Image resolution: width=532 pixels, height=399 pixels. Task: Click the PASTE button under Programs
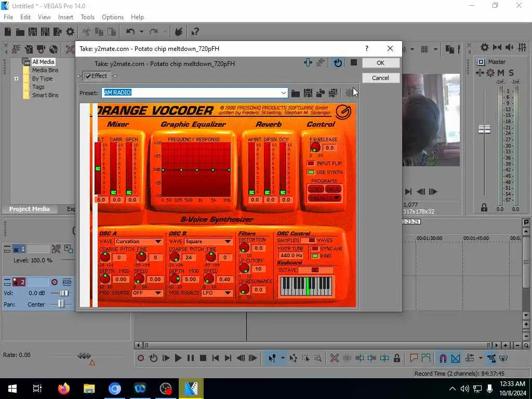[x=333, y=189]
